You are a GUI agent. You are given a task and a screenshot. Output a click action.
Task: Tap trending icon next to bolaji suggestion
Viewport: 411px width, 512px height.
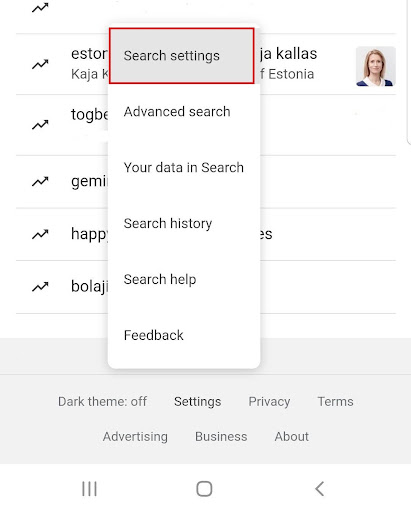point(40,287)
